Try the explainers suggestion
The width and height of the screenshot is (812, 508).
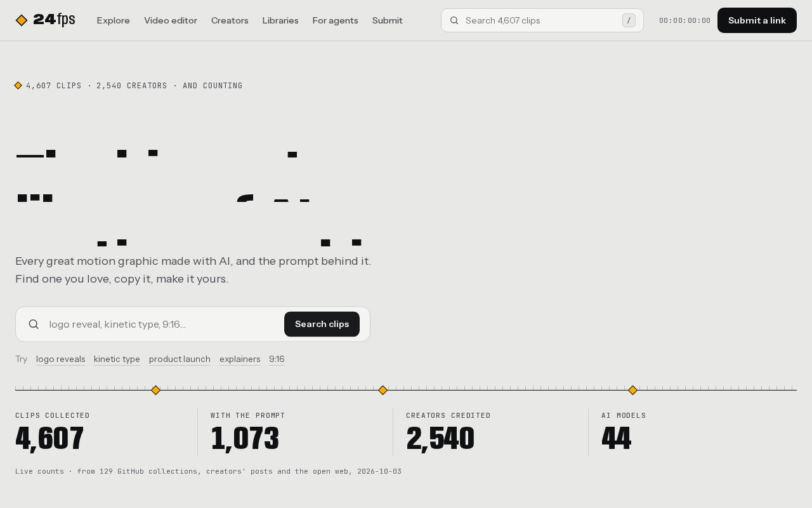tap(240, 359)
